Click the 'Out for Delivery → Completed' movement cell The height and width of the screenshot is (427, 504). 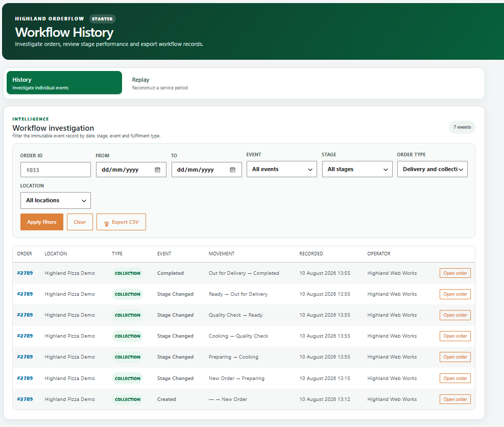pos(244,273)
